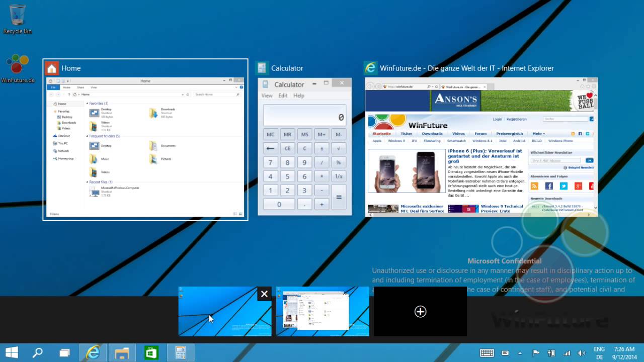
Task: Close the first virtual desktop with the X
Action: click(x=264, y=294)
